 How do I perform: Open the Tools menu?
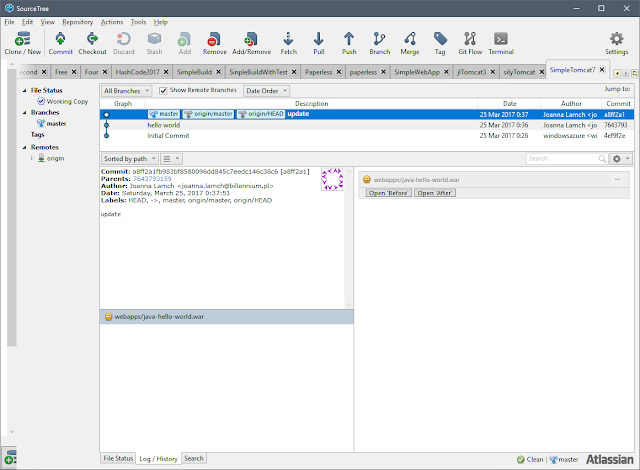[138, 22]
